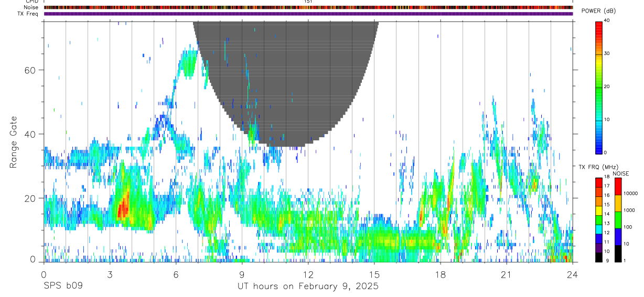Click the 40 tick on Range Gate axis

[x=31, y=134]
